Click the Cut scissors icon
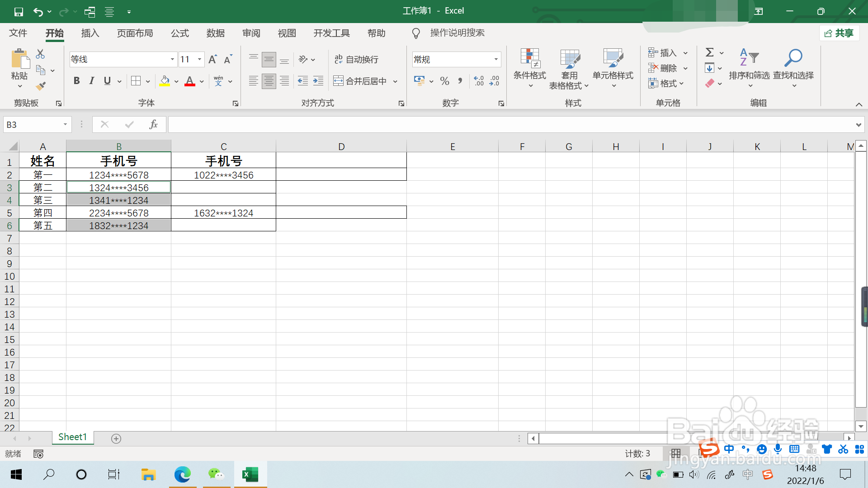Viewport: 868px width, 488px height. tap(40, 54)
